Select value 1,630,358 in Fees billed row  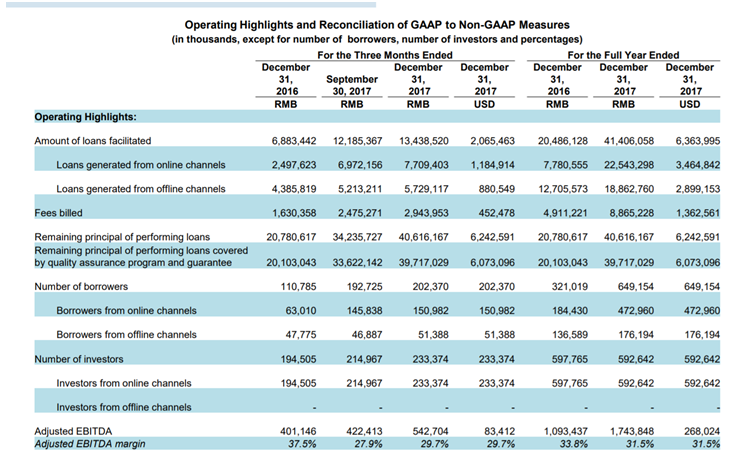point(294,213)
